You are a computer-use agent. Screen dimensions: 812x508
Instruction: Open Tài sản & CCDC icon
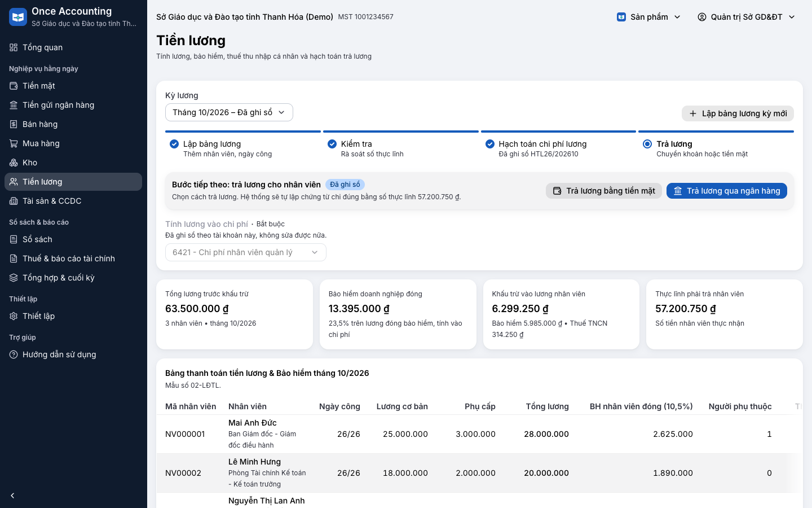coord(14,201)
